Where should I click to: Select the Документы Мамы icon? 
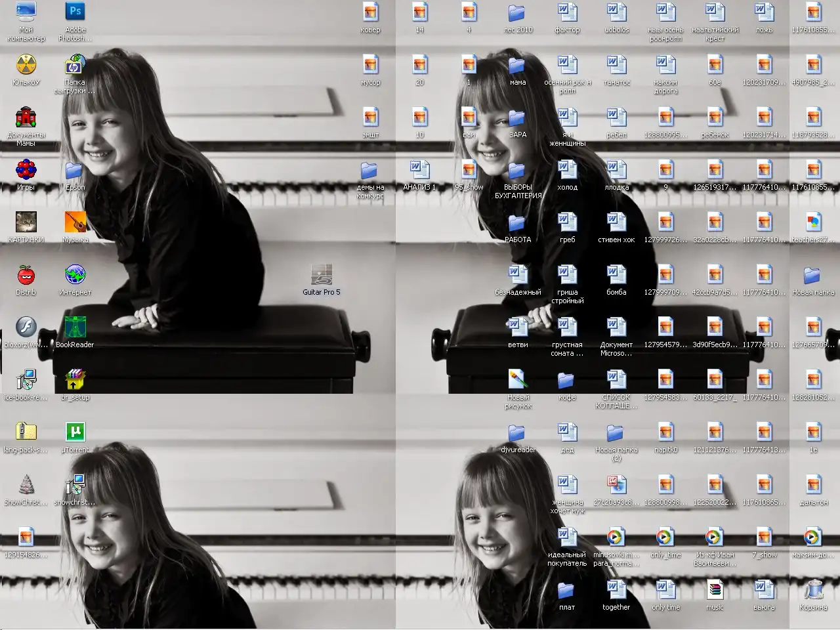[x=26, y=117]
